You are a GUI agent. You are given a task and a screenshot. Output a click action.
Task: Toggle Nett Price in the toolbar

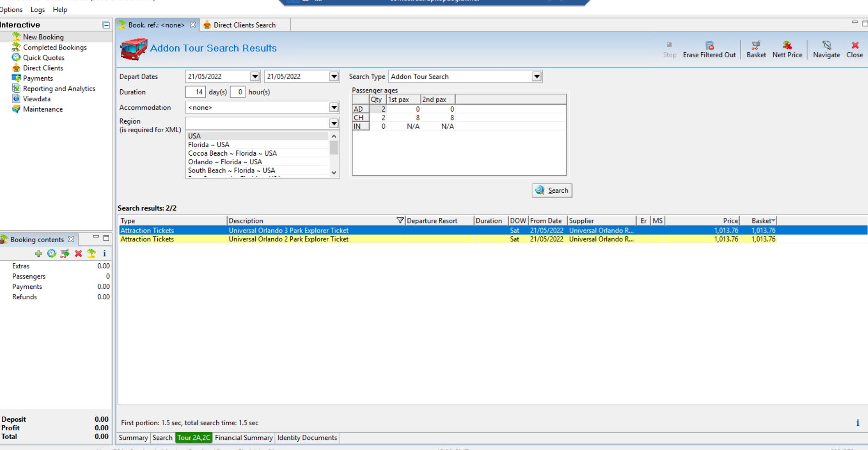pyautogui.click(x=787, y=49)
